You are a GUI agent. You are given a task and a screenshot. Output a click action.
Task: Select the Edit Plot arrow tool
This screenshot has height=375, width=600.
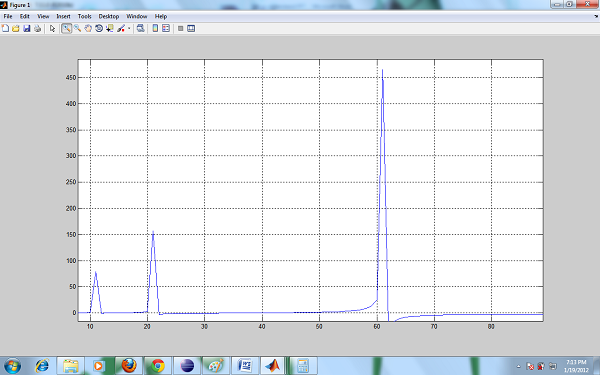tap(52, 28)
